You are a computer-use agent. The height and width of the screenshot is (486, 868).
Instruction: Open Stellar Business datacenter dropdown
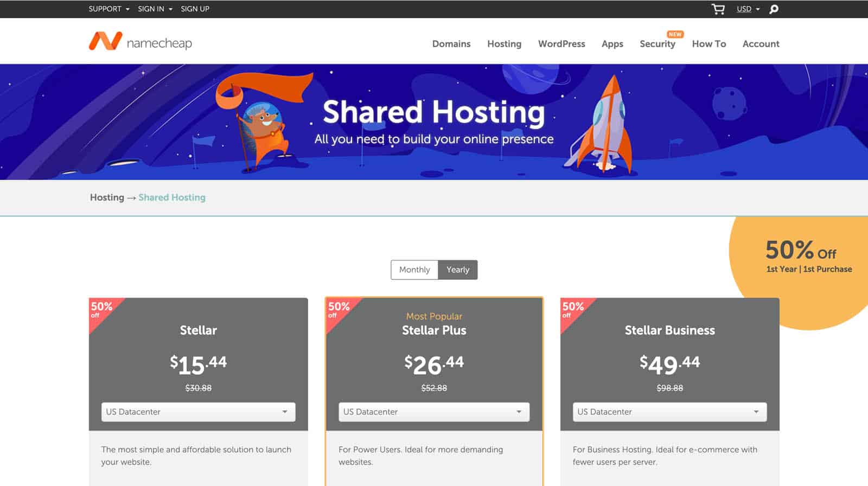point(669,412)
